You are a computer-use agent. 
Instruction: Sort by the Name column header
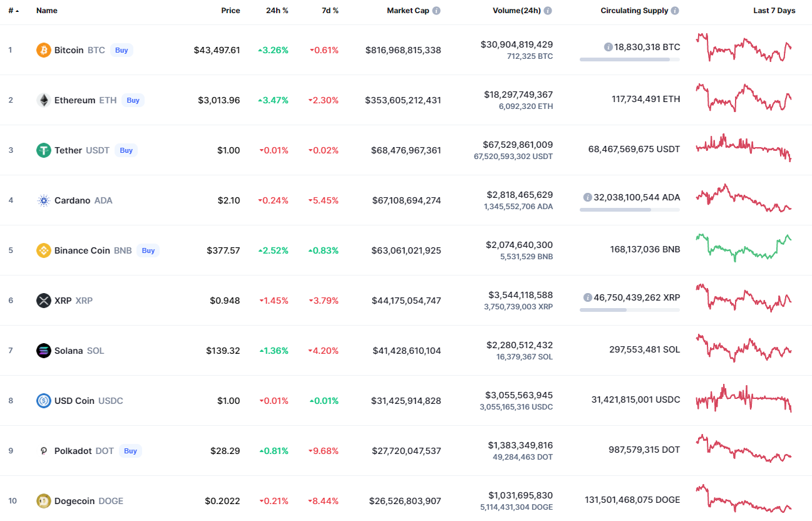click(47, 11)
